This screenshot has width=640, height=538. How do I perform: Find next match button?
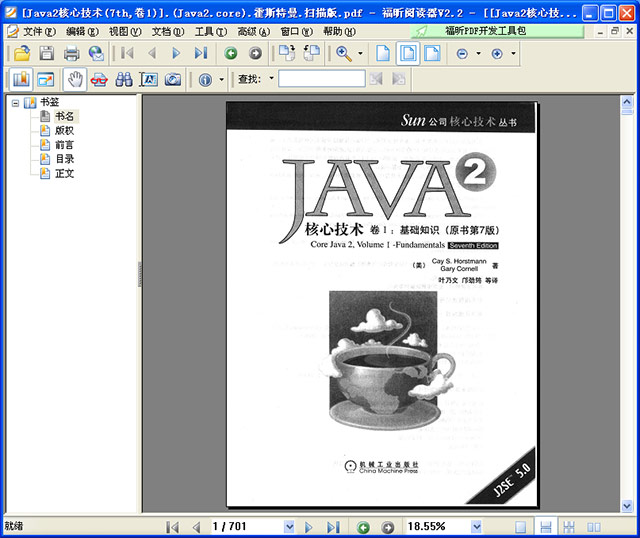tap(399, 79)
